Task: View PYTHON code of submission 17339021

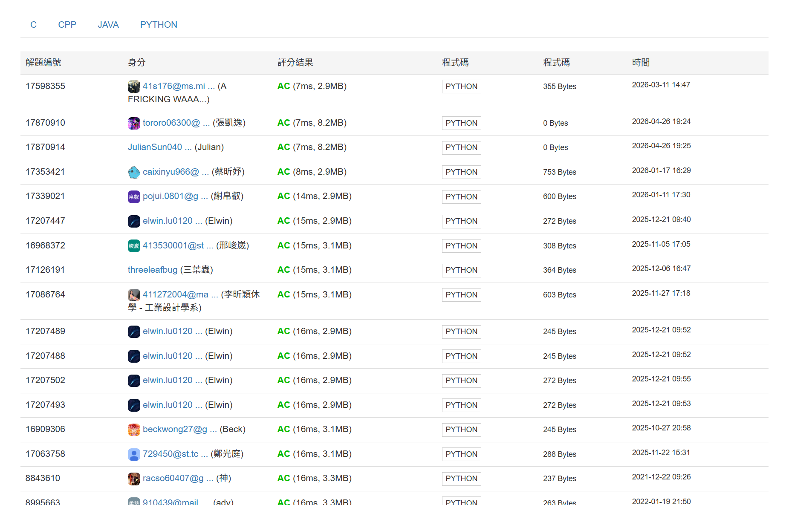Action: coord(461,196)
